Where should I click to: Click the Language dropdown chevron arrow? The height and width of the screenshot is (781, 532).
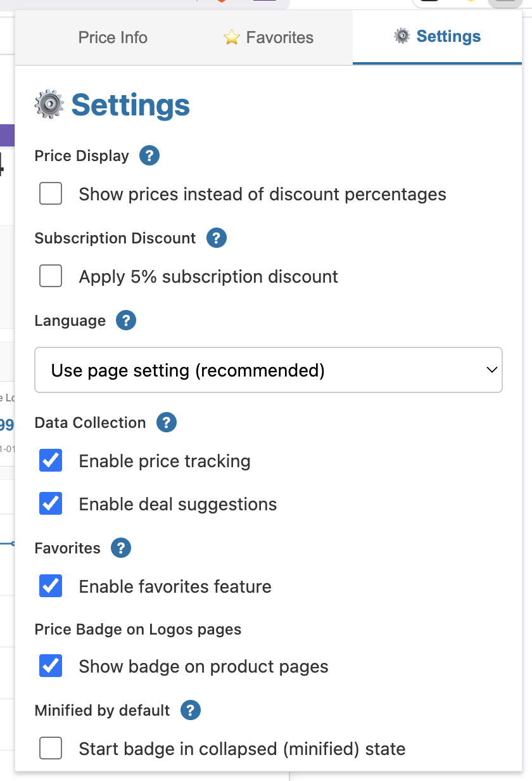[491, 370]
